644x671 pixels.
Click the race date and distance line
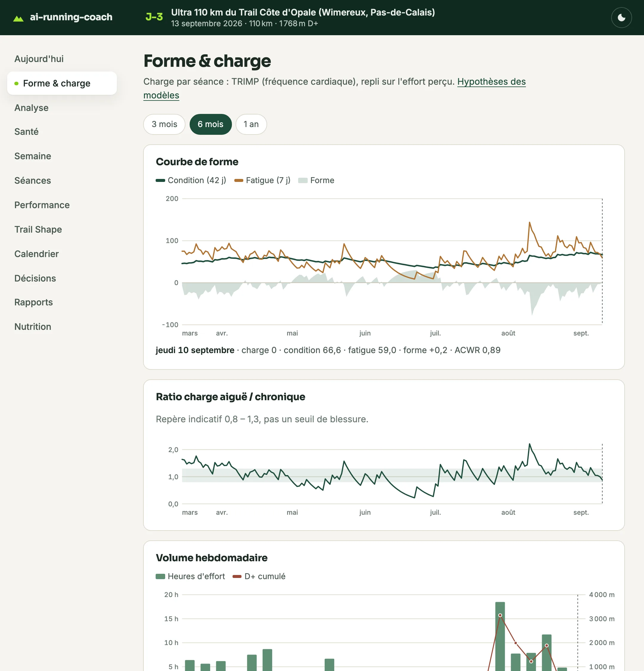[245, 24]
